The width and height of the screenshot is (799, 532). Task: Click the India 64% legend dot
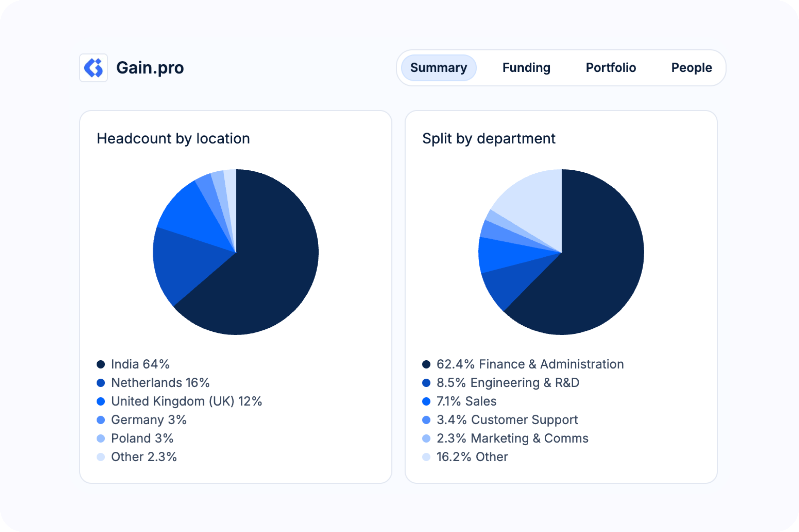(x=101, y=364)
